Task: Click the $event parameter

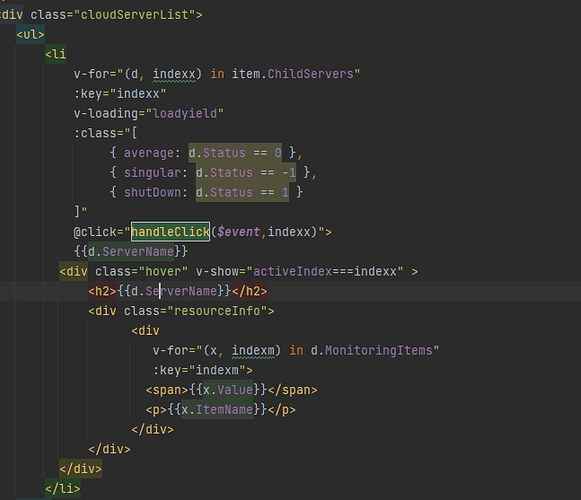Action: click(239, 232)
